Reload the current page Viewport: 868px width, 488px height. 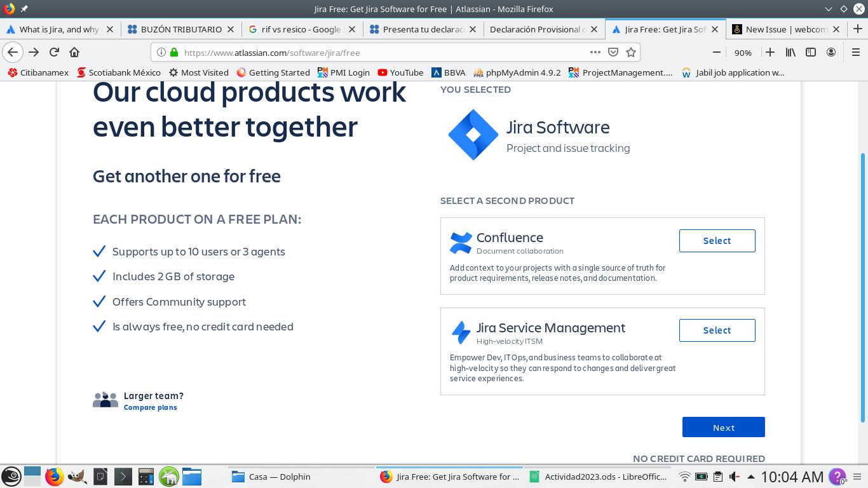(x=54, y=52)
